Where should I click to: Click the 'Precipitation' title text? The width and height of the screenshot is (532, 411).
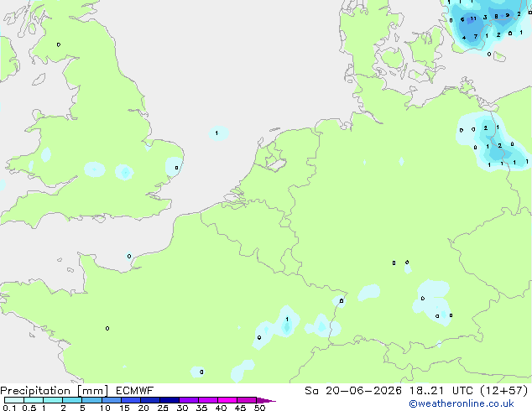pos(35,391)
